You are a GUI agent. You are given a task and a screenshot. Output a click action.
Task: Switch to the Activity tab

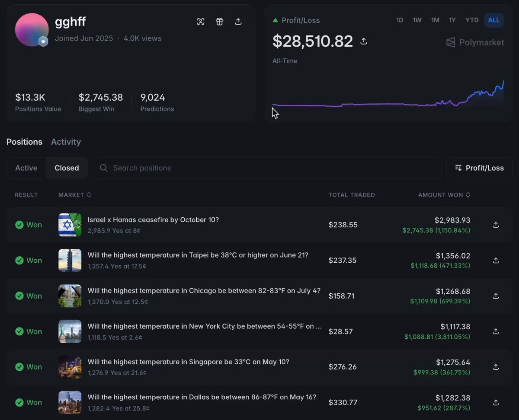[x=66, y=142]
